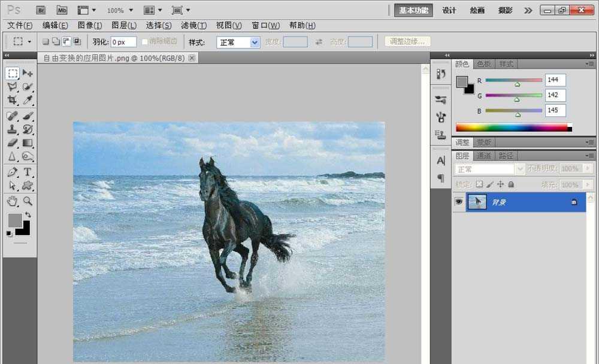Activate the Zoom magnifier tool

point(28,201)
